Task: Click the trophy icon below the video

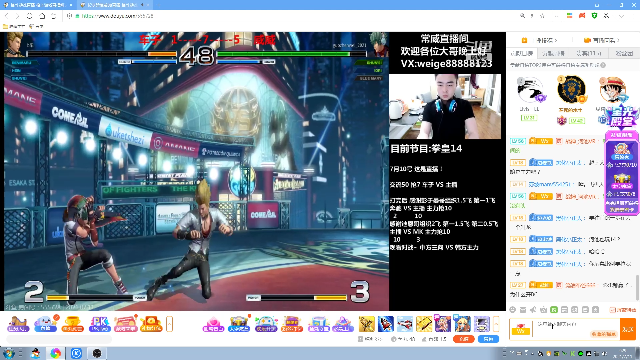Action: point(73,324)
